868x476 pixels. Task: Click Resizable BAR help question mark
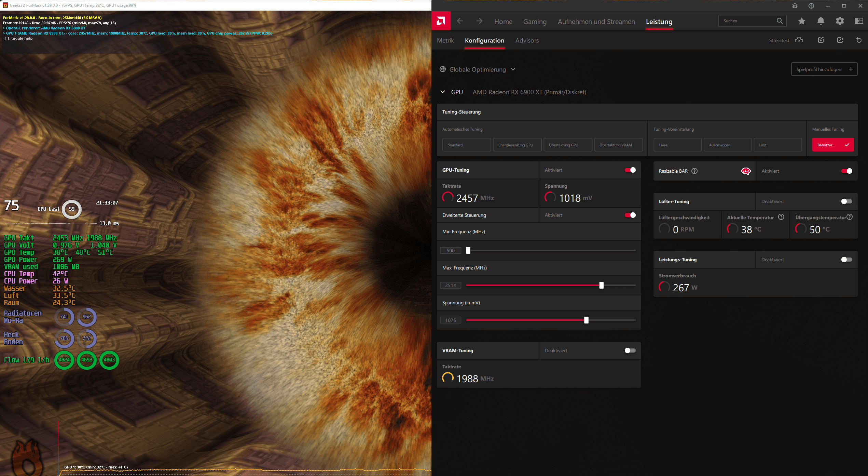[694, 171]
